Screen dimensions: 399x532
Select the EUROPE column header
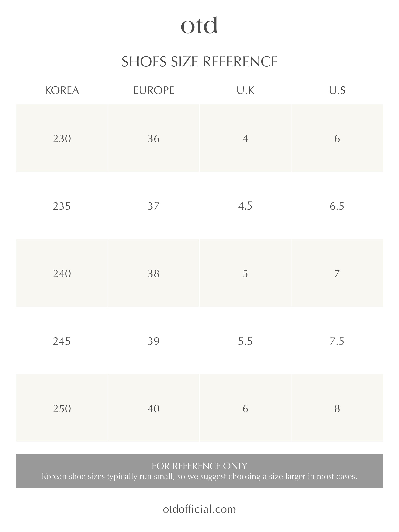[154, 90]
